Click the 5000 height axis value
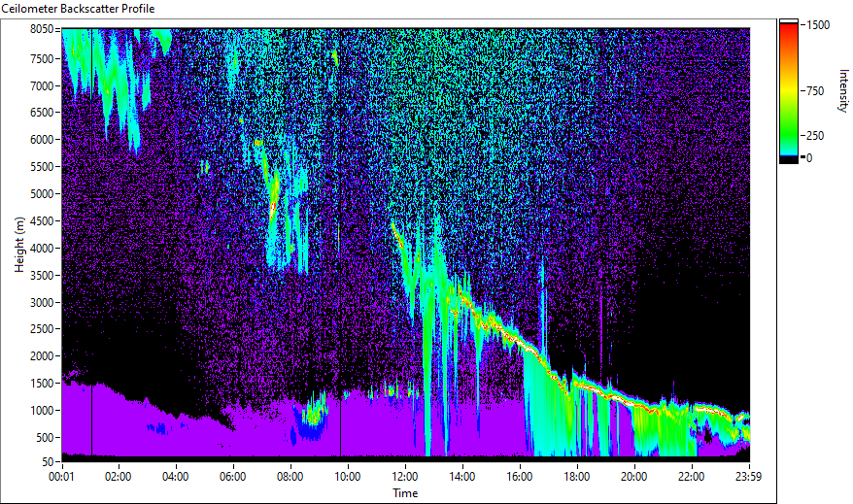The width and height of the screenshot is (853, 504). (42, 194)
